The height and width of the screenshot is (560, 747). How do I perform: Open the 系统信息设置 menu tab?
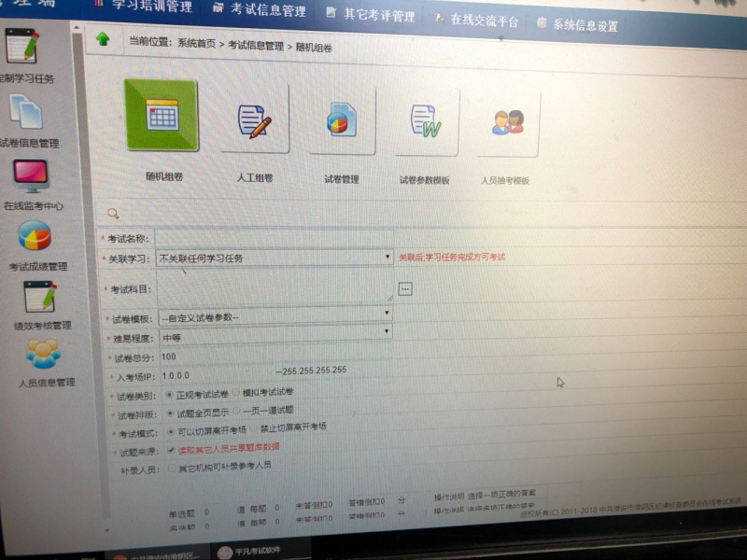click(x=577, y=25)
